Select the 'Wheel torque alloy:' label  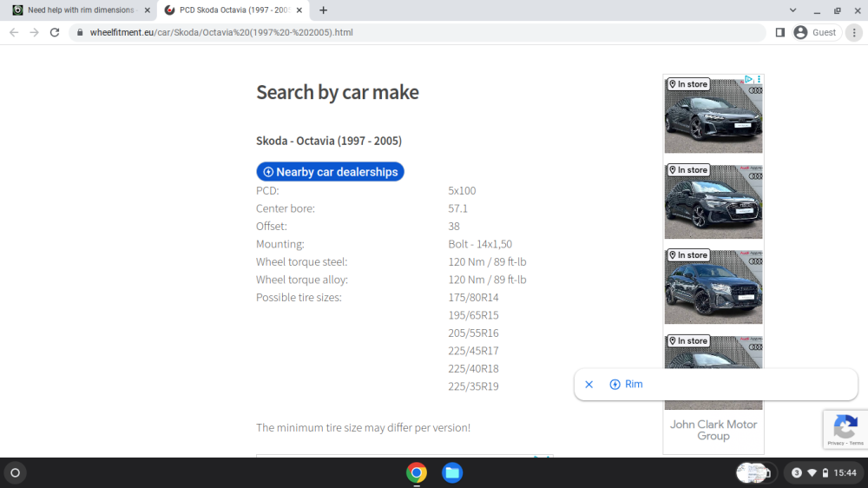(x=302, y=280)
